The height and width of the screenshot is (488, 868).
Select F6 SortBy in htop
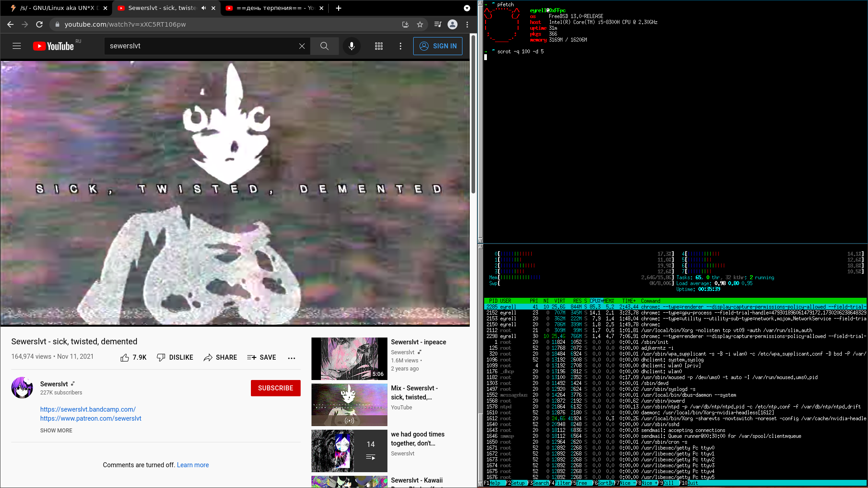[604, 483]
